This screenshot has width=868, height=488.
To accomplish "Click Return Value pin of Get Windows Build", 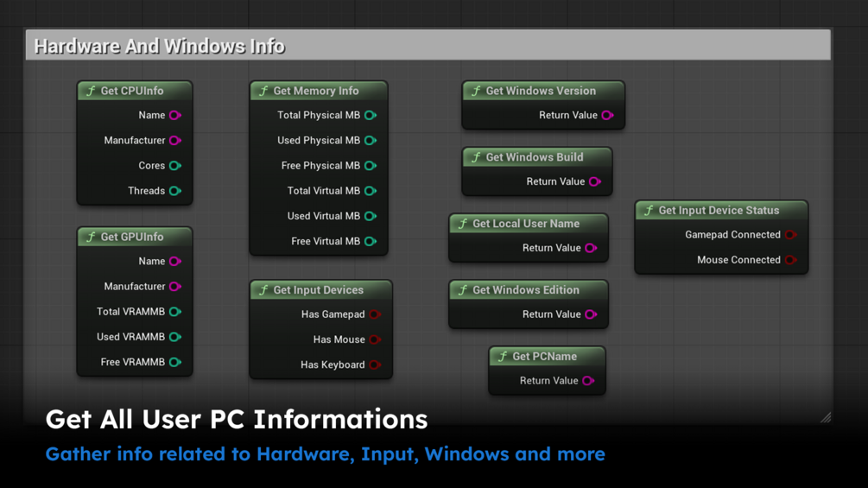I will 594,181.
